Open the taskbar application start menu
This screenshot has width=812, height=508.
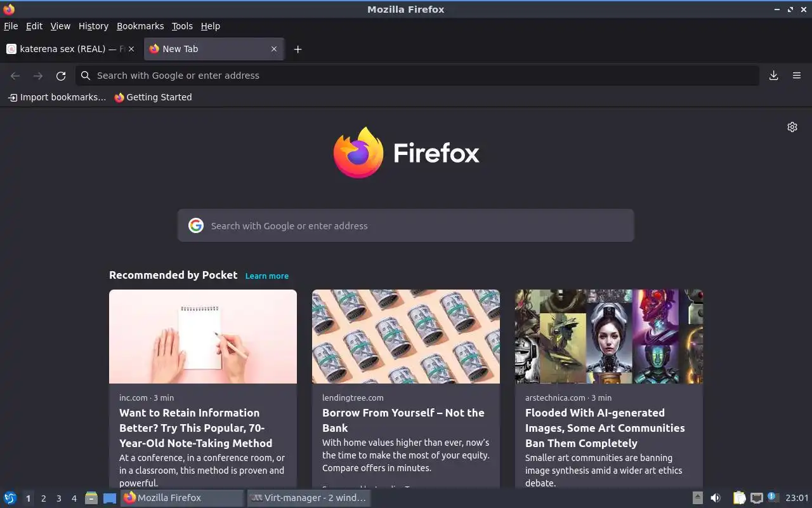(10, 498)
